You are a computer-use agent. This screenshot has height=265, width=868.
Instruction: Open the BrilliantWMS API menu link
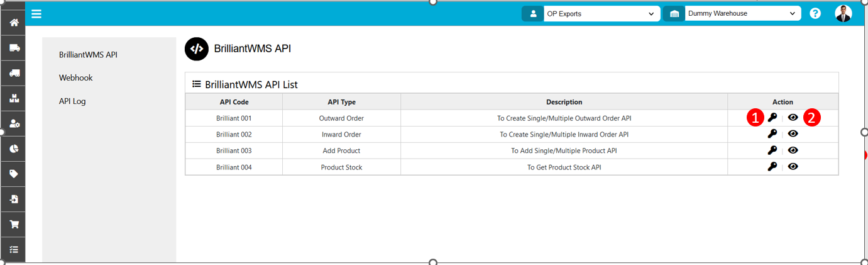pyautogui.click(x=88, y=55)
